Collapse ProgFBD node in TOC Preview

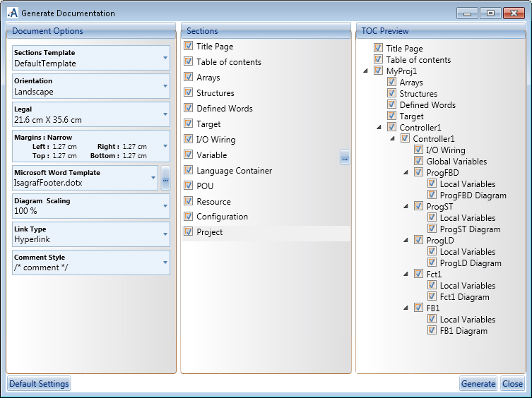click(x=406, y=173)
